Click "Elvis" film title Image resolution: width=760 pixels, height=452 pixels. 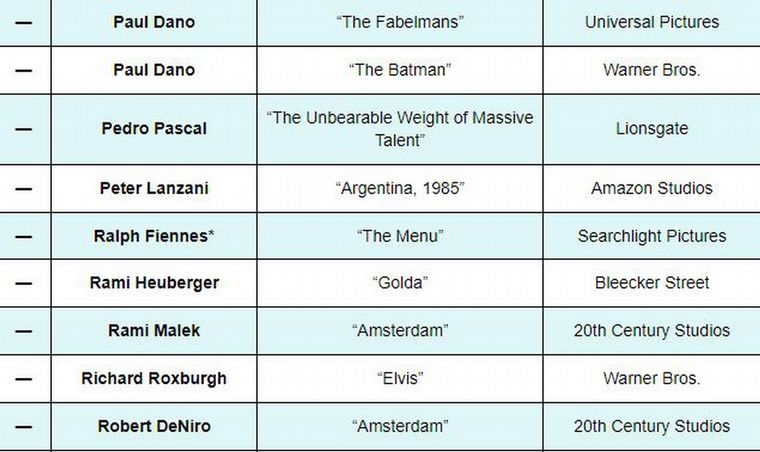tap(400, 379)
